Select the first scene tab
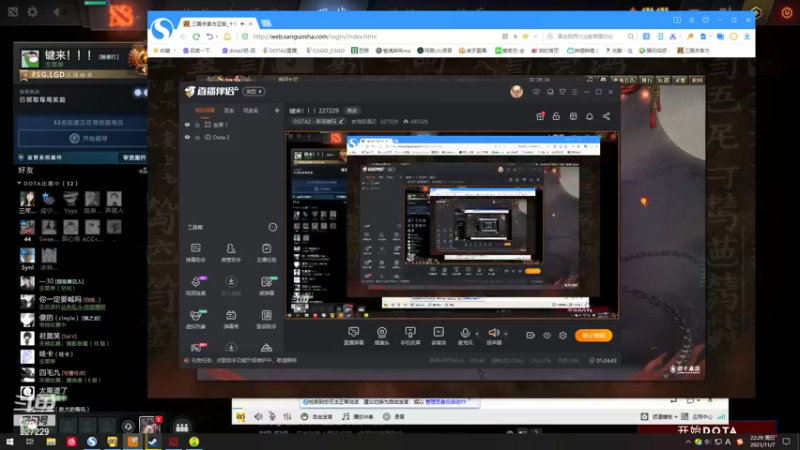 pos(205,110)
